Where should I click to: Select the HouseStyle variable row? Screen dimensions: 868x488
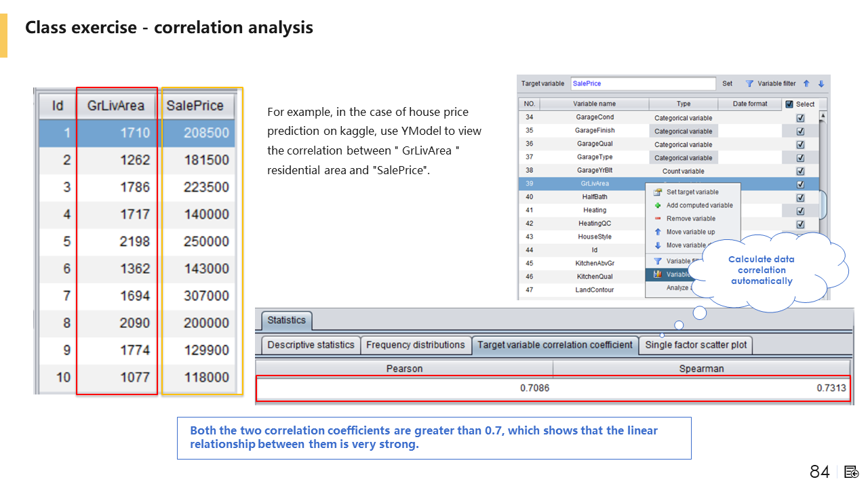click(x=595, y=237)
